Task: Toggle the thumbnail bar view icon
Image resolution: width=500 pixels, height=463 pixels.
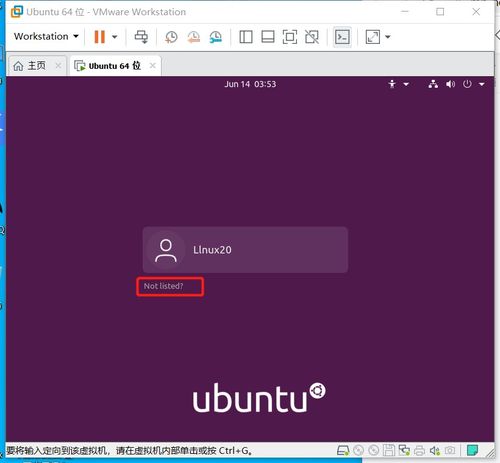Action: (268, 37)
